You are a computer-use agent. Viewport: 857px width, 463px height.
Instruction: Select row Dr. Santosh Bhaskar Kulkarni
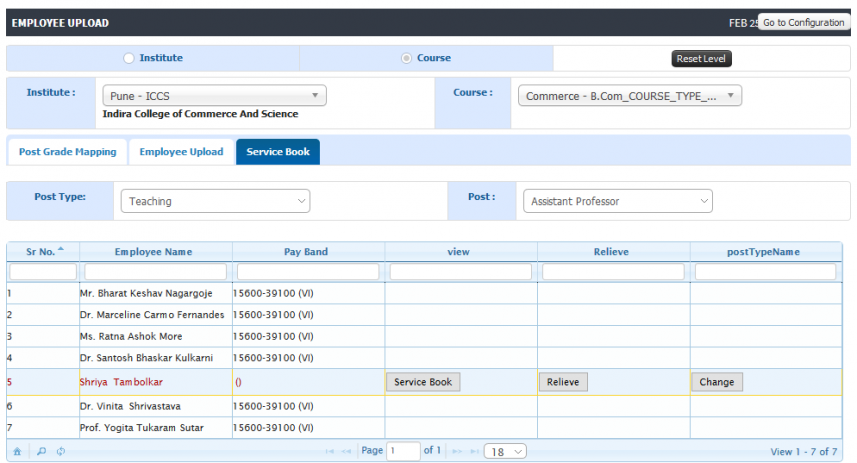pos(424,358)
